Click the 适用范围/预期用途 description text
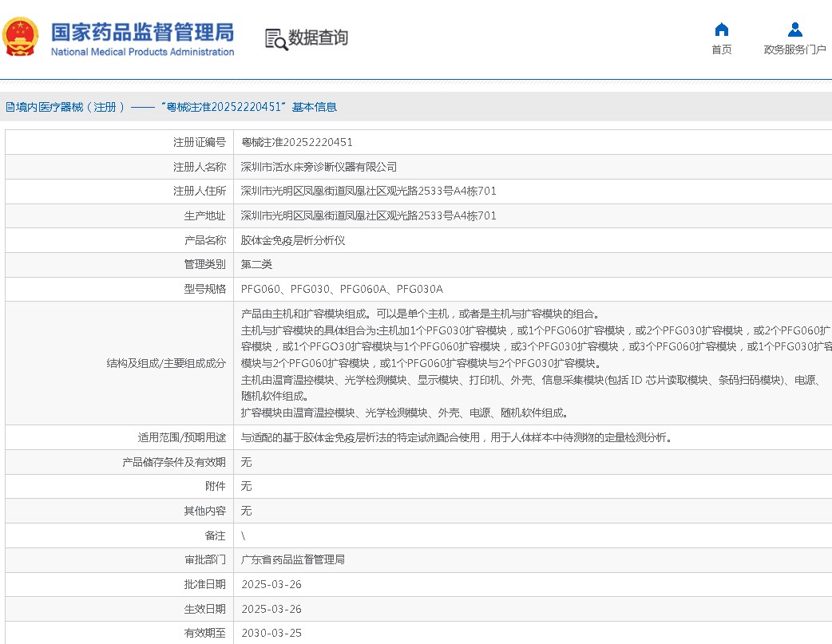Image resolution: width=832 pixels, height=644 pixels. click(x=457, y=437)
